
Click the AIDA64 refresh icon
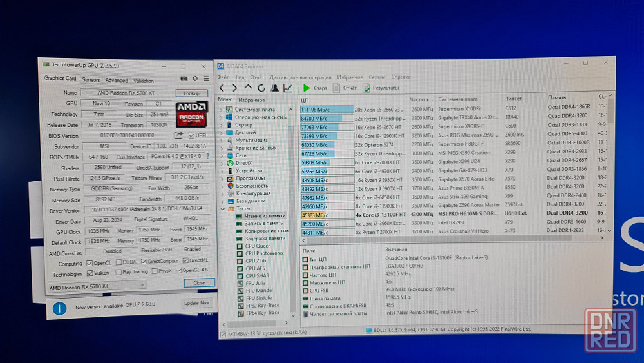[261, 88]
